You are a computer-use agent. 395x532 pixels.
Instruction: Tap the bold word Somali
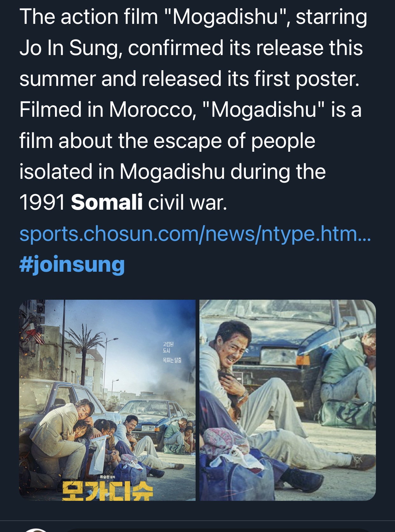point(107,202)
